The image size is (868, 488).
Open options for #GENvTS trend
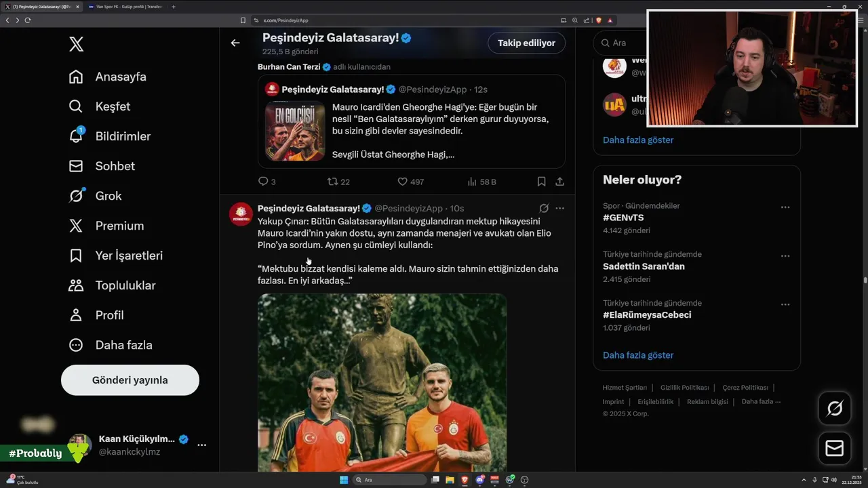pos(785,207)
